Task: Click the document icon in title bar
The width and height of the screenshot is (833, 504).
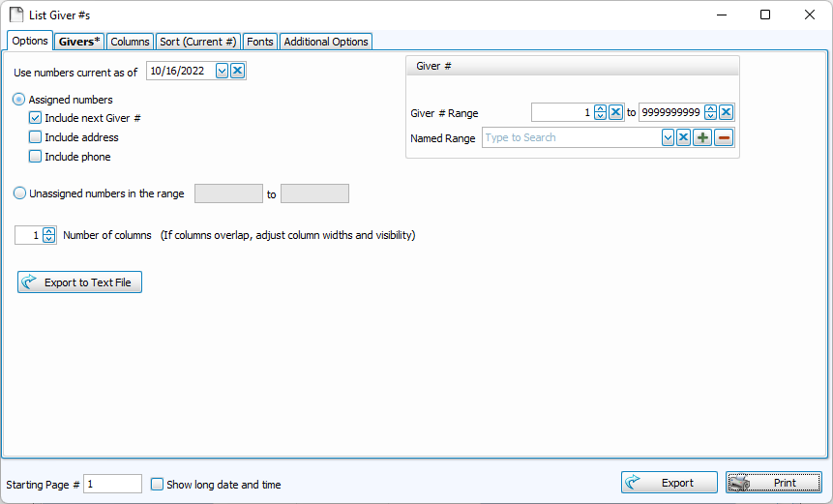Action: click(16, 15)
